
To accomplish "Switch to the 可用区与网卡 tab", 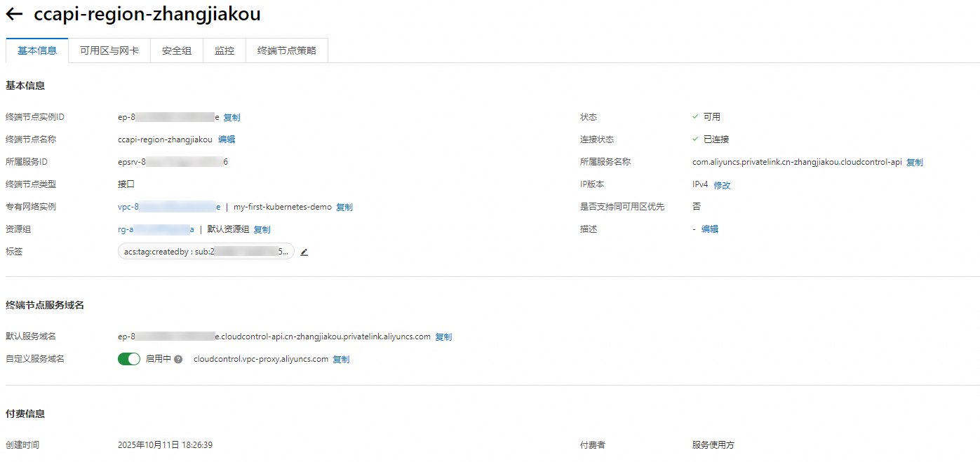I will pos(109,50).
